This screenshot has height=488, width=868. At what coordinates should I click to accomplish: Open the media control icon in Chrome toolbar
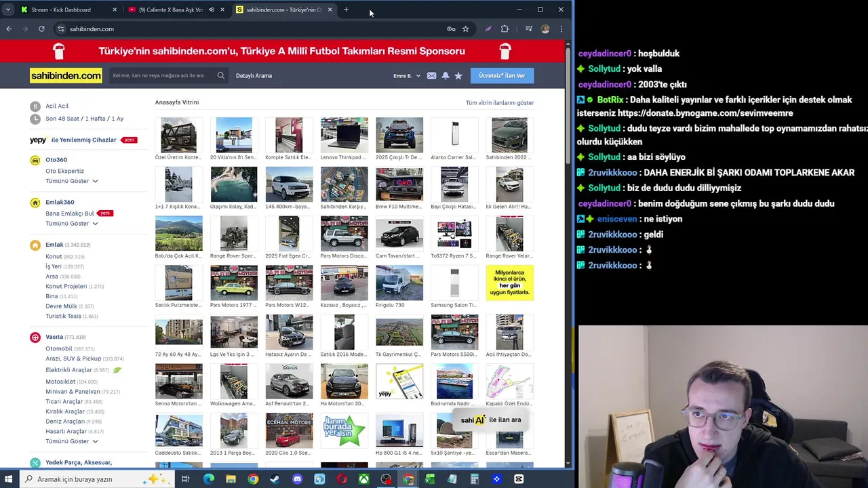(x=529, y=29)
